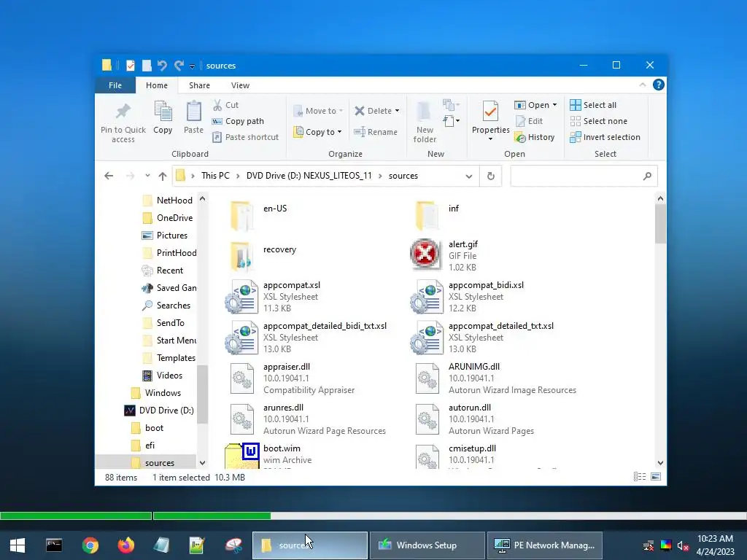Expand the address bar history dropdown
The image size is (747, 560).
click(x=469, y=176)
